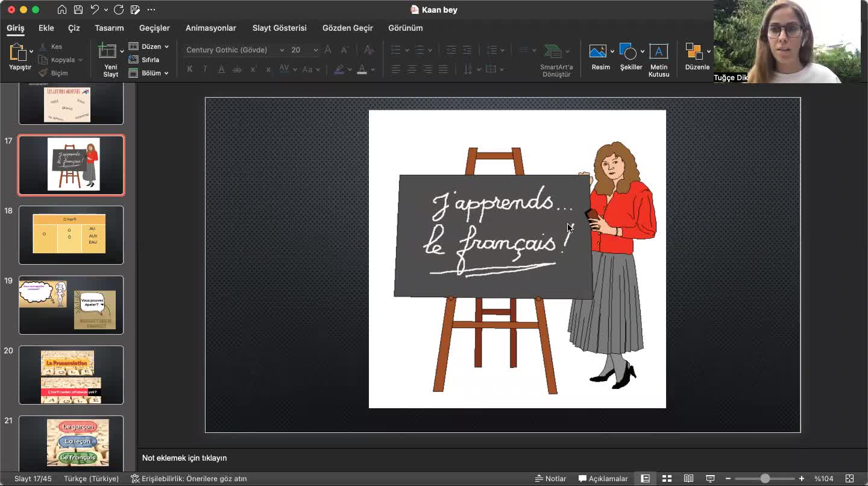Align text left

396,69
